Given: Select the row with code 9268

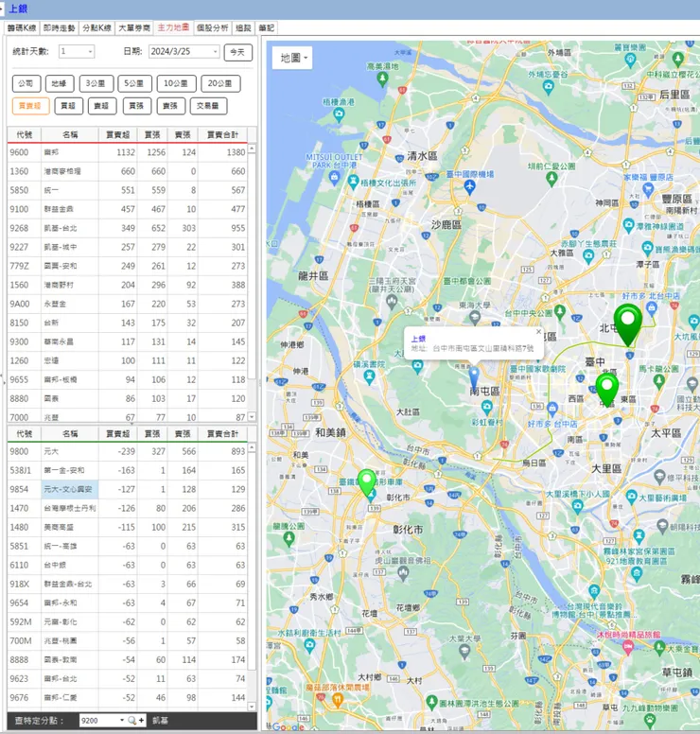Looking at the screenshot, I should point(128,229).
